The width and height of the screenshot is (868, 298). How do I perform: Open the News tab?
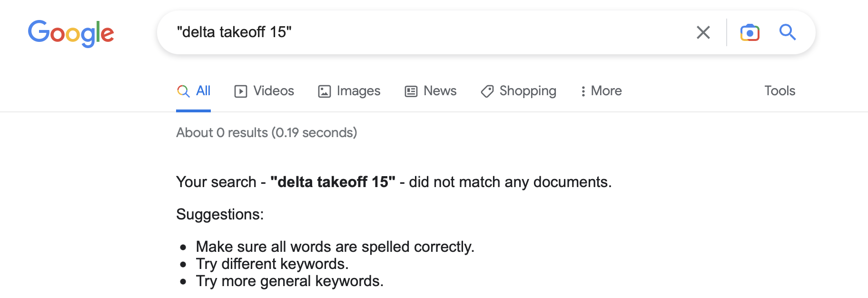pyautogui.click(x=440, y=91)
